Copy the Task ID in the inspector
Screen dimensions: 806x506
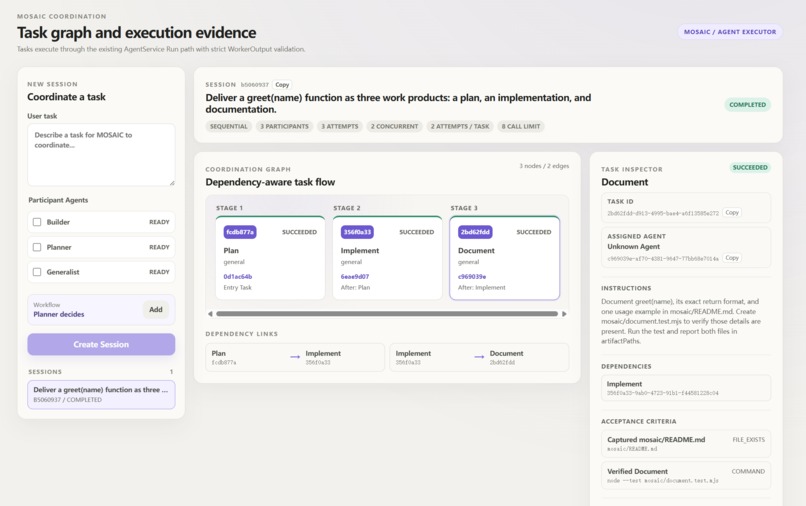pyautogui.click(x=732, y=212)
